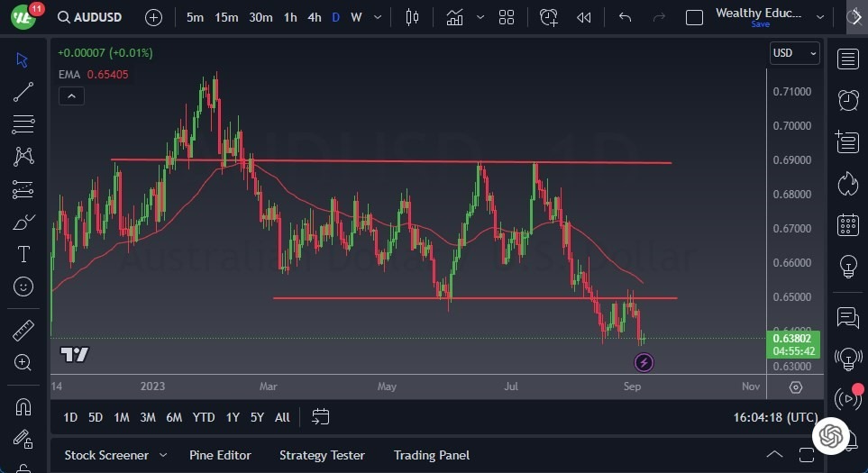The image size is (868, 473).
Task: Open the data window panel
Action: [847, 142]
